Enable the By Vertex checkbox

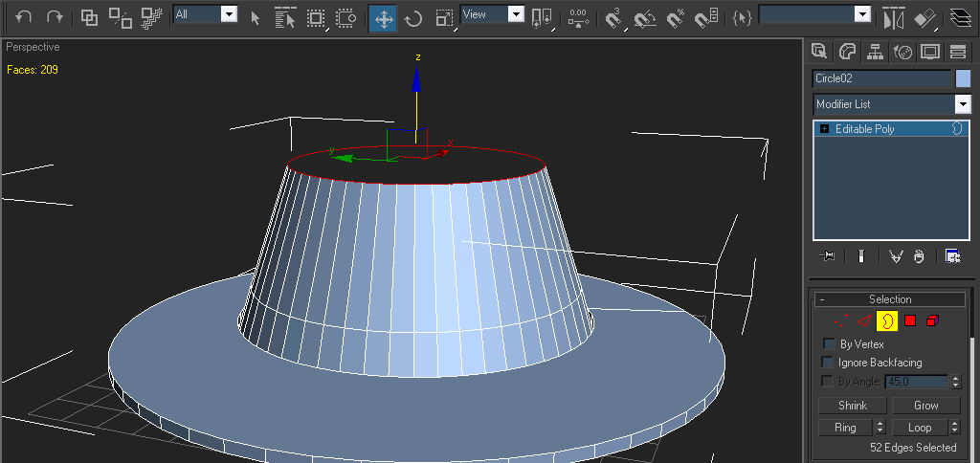pos(828,344)
